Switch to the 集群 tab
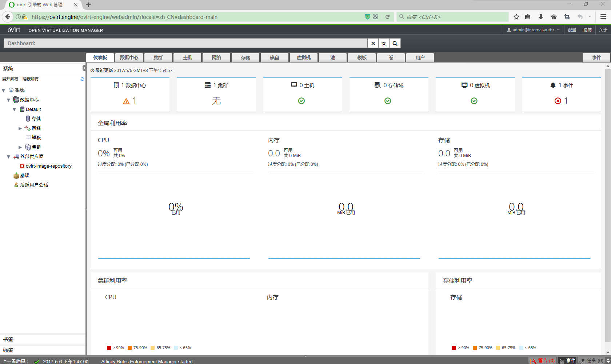 pos(158,57)
